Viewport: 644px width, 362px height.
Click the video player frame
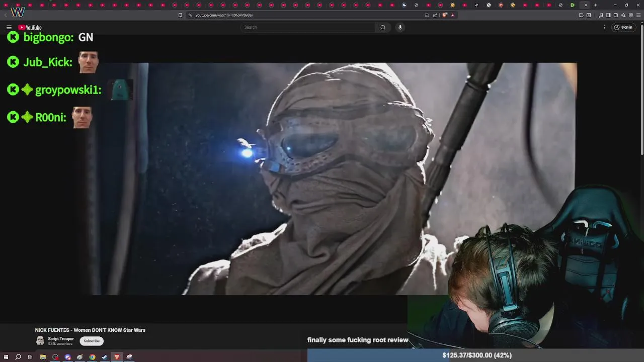coord(326,178)
